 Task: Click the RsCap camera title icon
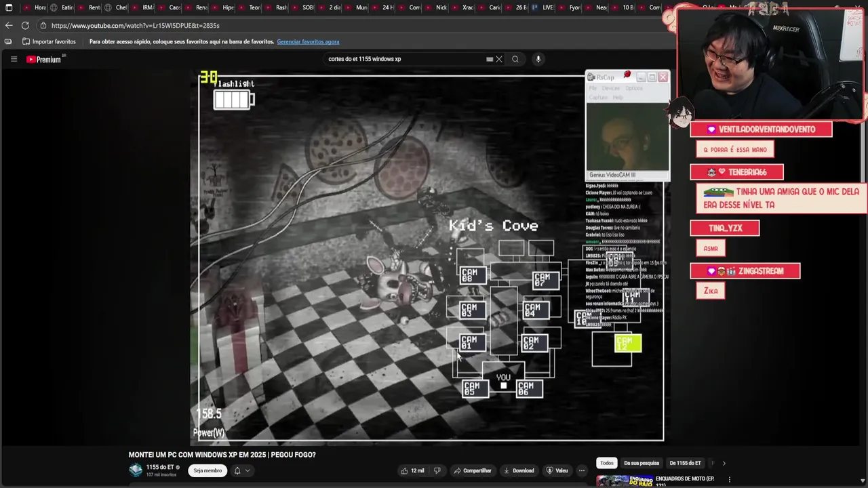(591, 77)
